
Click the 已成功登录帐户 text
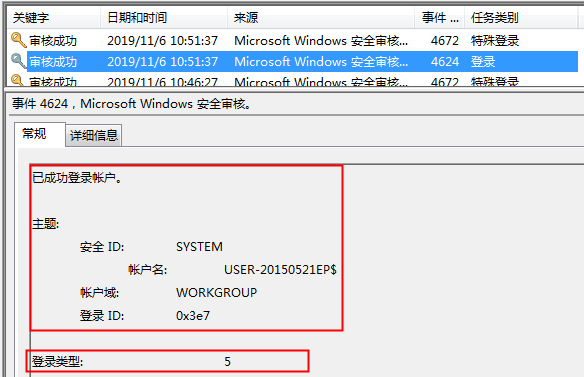coord(77,178)
